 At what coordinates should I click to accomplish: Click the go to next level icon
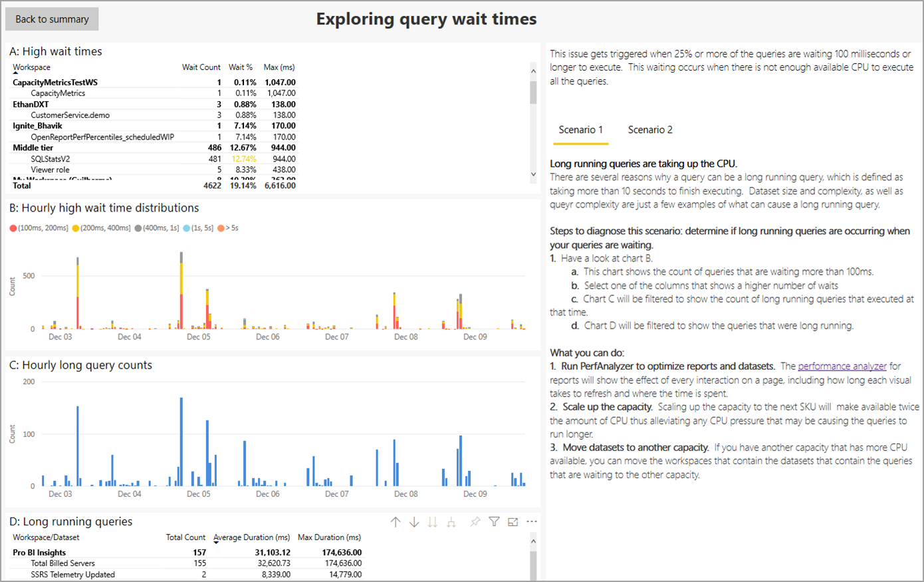coord(432,521)
